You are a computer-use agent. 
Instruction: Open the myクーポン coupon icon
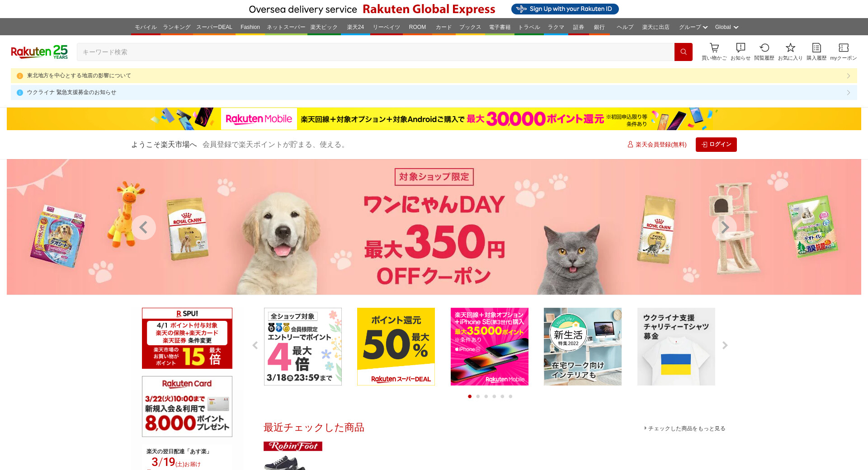(844, 52)
